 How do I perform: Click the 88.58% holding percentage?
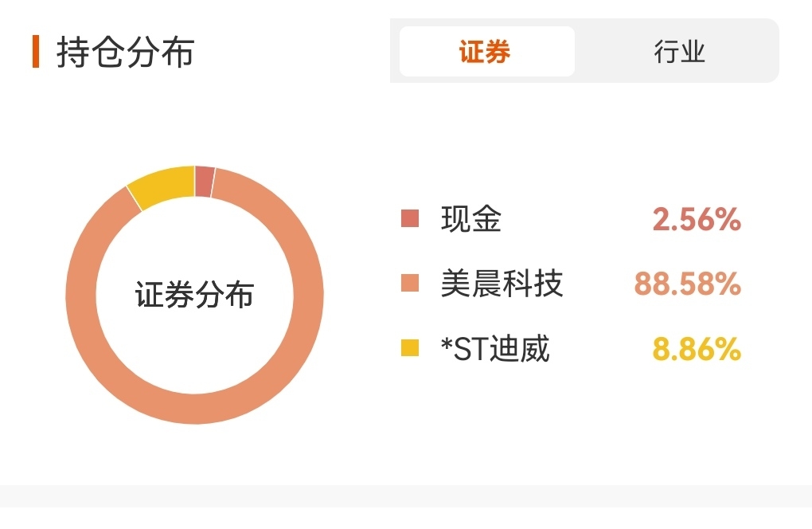pyautogui.click(x=688, y=284)
